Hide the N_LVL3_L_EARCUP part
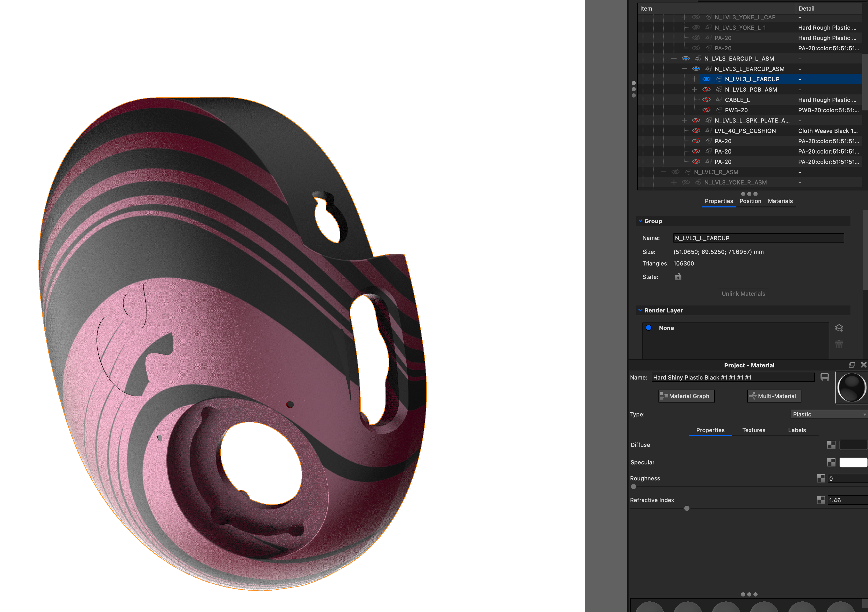 point(706,79)
